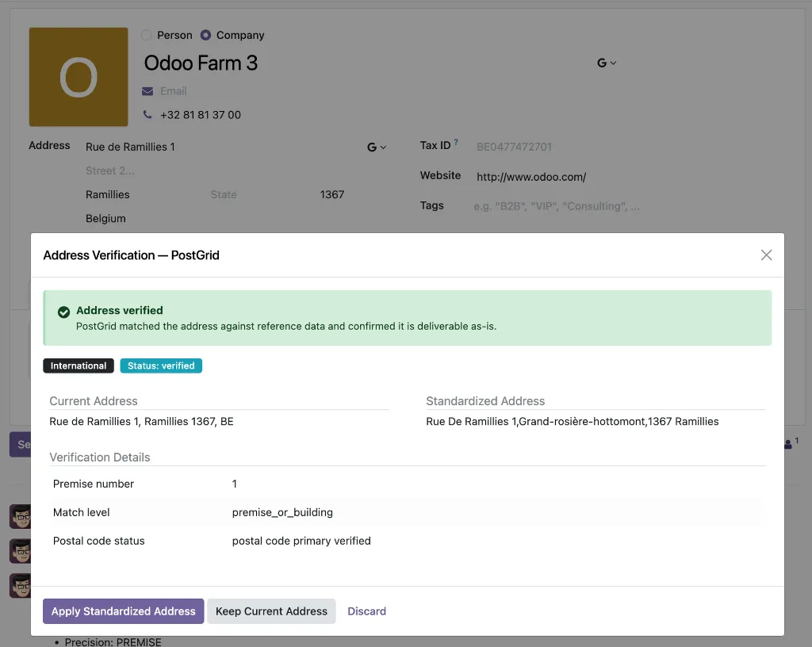This screenshot has height=647, width=812.
Task: Click the Tax ID help question mark
Action: pos(456,142)
